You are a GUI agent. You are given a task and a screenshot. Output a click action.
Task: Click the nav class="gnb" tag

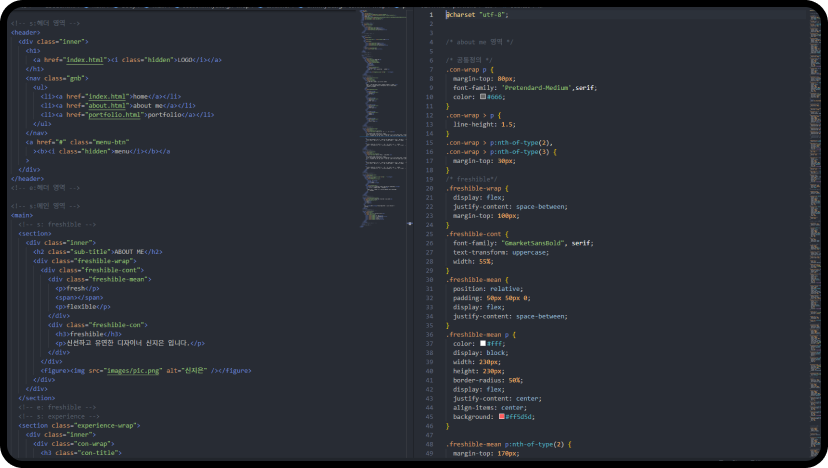tap(57, 78)
